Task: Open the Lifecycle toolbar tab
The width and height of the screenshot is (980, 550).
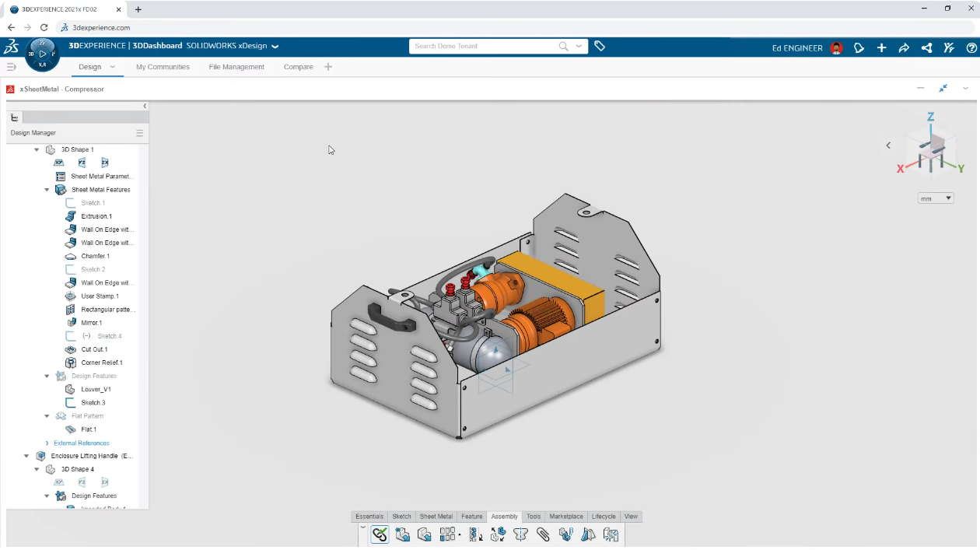Action: coord(604,517)
